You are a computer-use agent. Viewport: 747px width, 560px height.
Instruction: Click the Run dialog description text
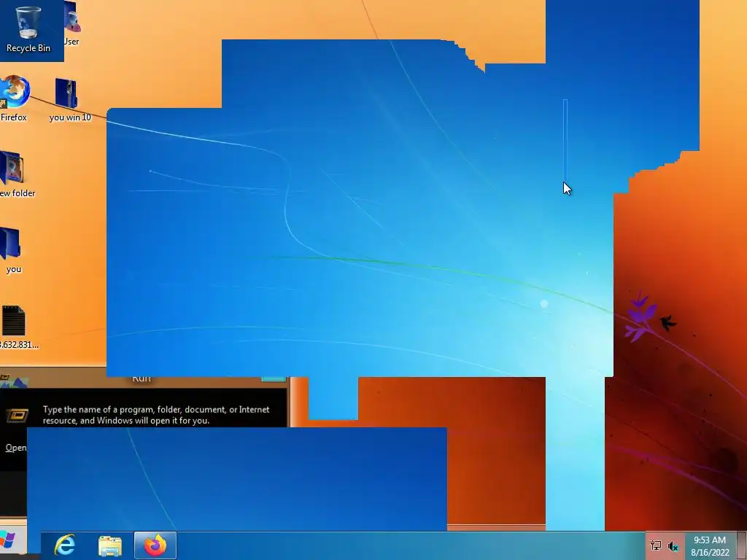156,415
